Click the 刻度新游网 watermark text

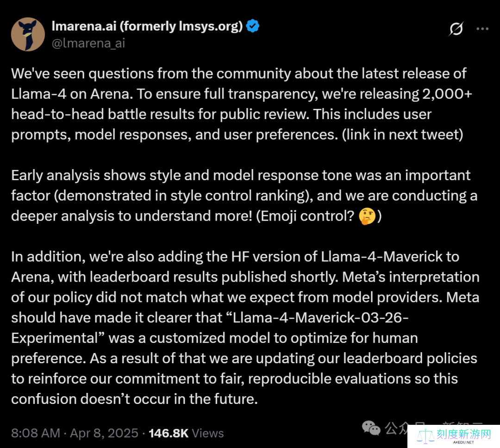(463, 434)
